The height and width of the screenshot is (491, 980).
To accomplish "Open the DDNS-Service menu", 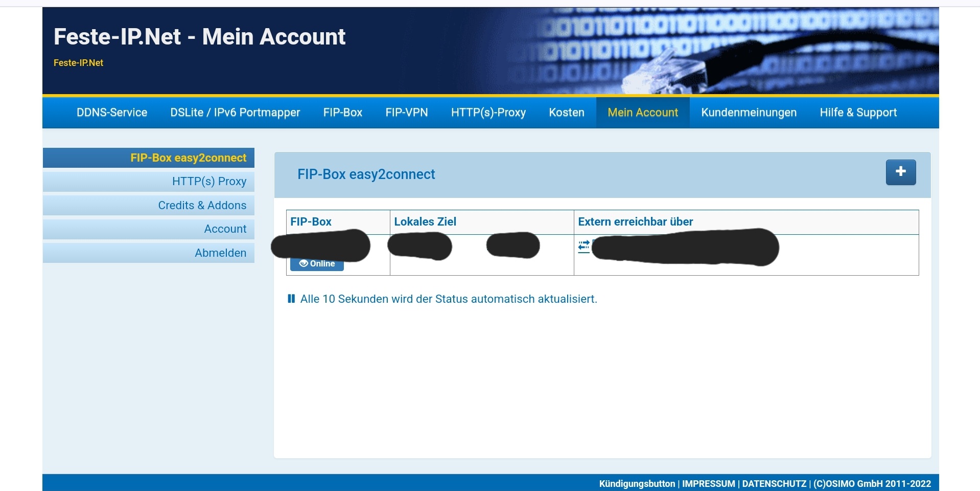I will [x=112, y=113].
